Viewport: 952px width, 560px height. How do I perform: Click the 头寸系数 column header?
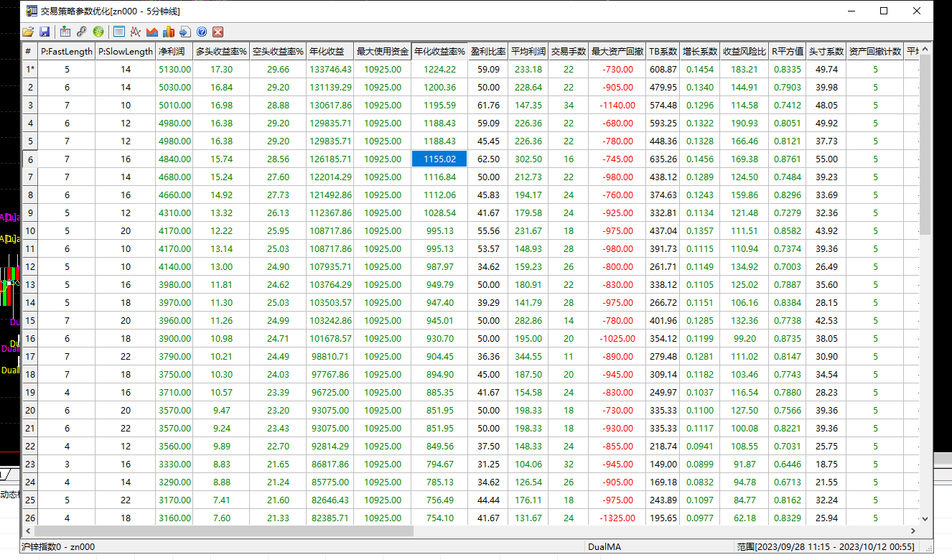826,51
